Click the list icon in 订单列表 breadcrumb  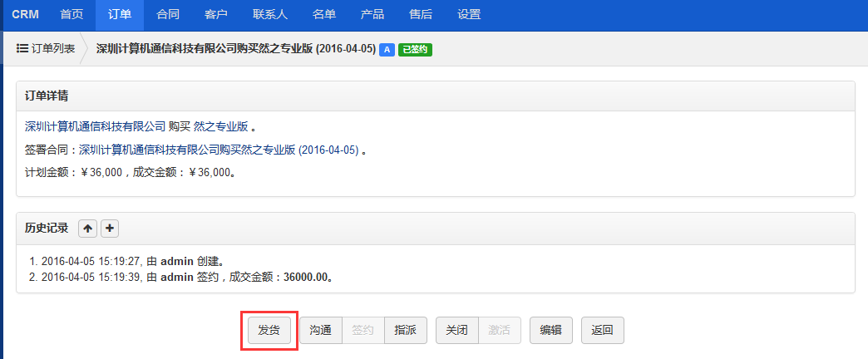pos(22,49)
